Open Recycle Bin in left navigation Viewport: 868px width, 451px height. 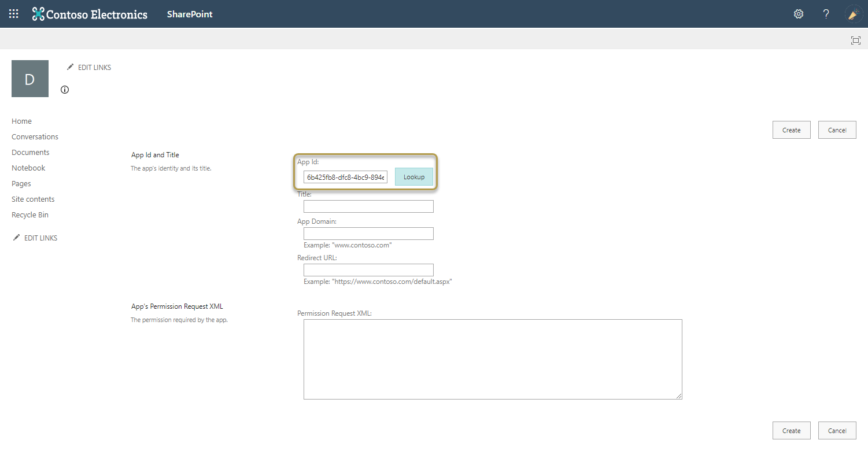(30, 215)
